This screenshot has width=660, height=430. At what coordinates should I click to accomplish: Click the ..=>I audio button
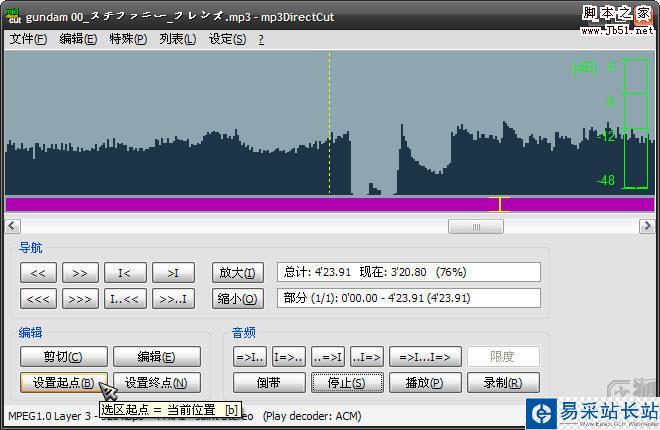(328, 357)
